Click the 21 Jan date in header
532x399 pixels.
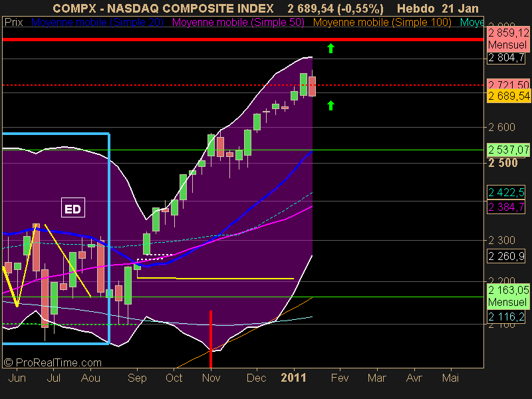(x=460, y=9)
